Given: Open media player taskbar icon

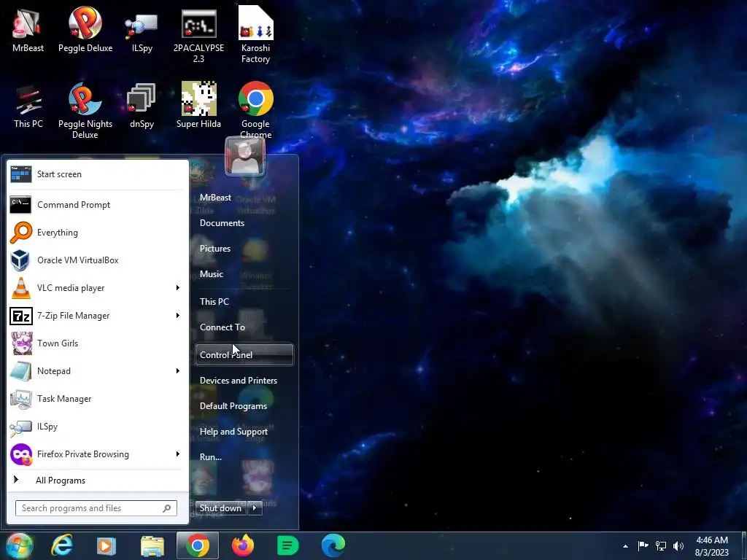Looking at the screenshot, I should coord(107,545).
